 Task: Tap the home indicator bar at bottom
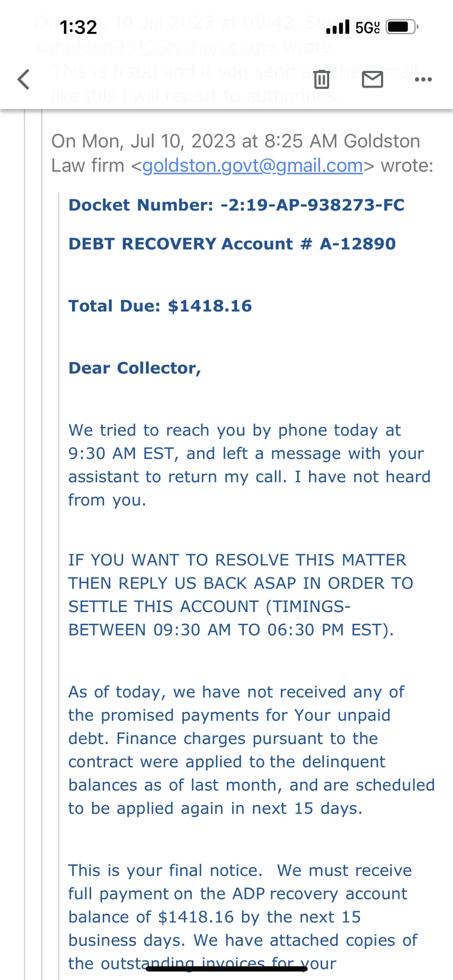[226, 968]
